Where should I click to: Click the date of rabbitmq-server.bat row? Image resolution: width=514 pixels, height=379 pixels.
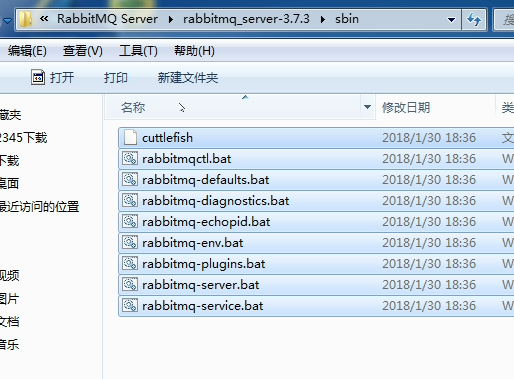coord(429,285)
